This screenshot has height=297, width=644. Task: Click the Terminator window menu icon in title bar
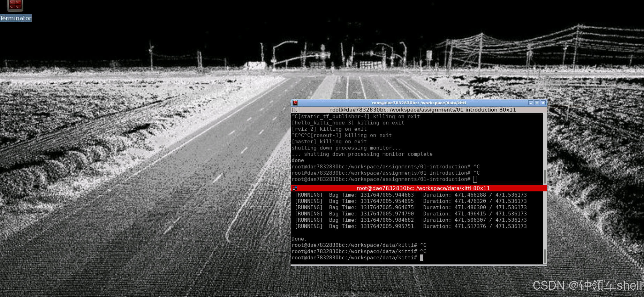295,103
